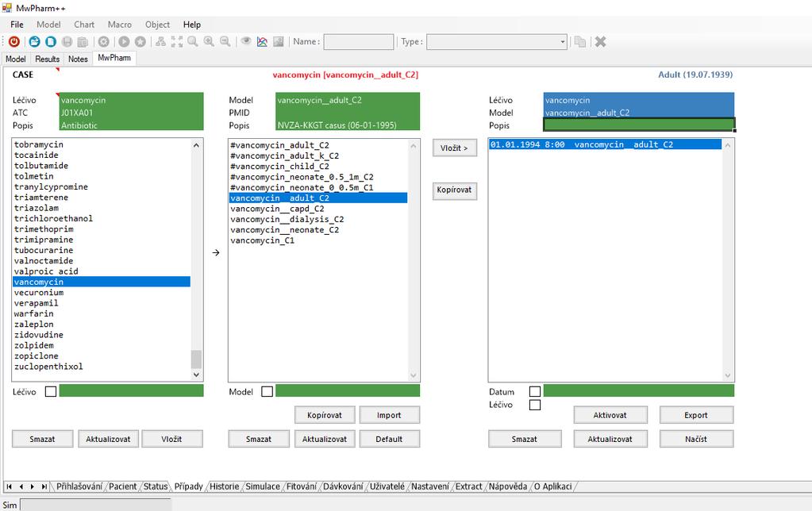
Task: Click the green Léčivo filter field
Action: tap(132, 391)
